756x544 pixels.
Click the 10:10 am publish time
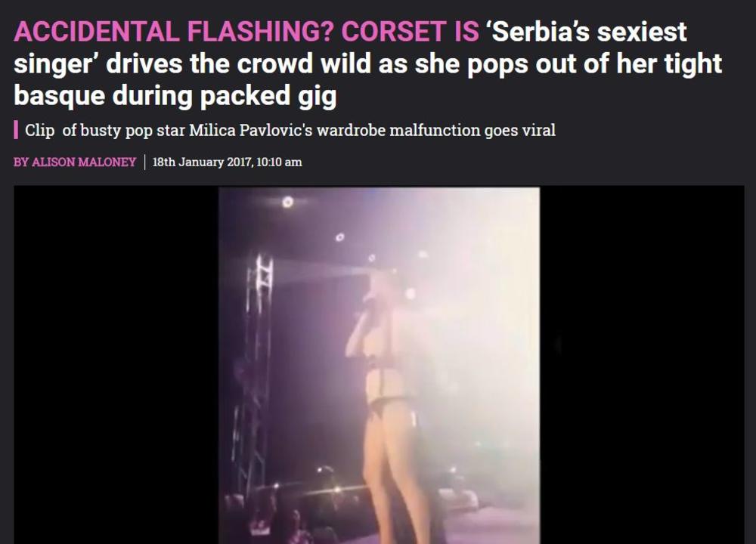(x=279, y=162)
